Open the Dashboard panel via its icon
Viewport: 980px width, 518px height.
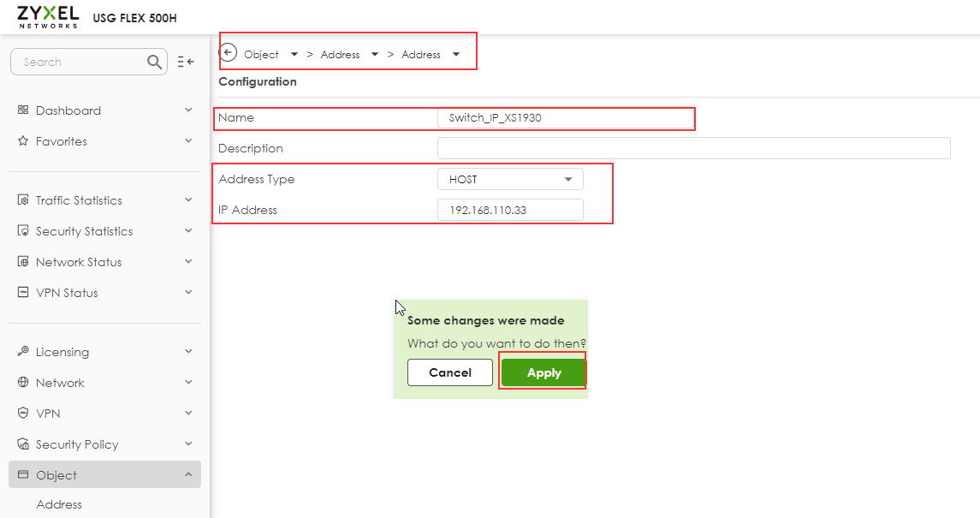[x=25, y=110]
